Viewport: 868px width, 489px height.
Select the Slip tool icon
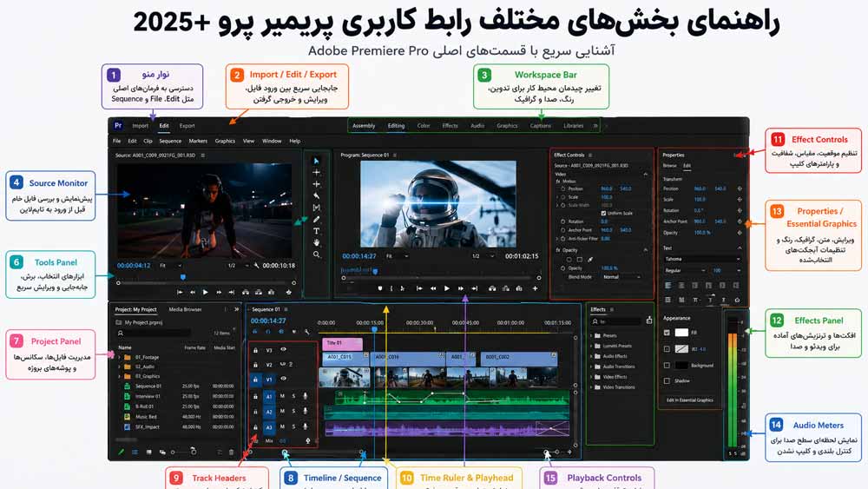[x=316, y=208]
